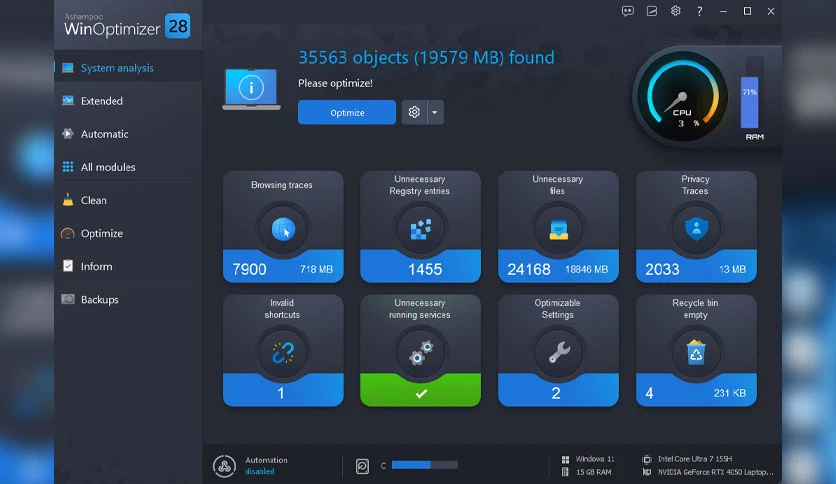Click the 35563 objects found headline
The width and height of the screenshot is (836, 484).
click(x=426, y=58)
